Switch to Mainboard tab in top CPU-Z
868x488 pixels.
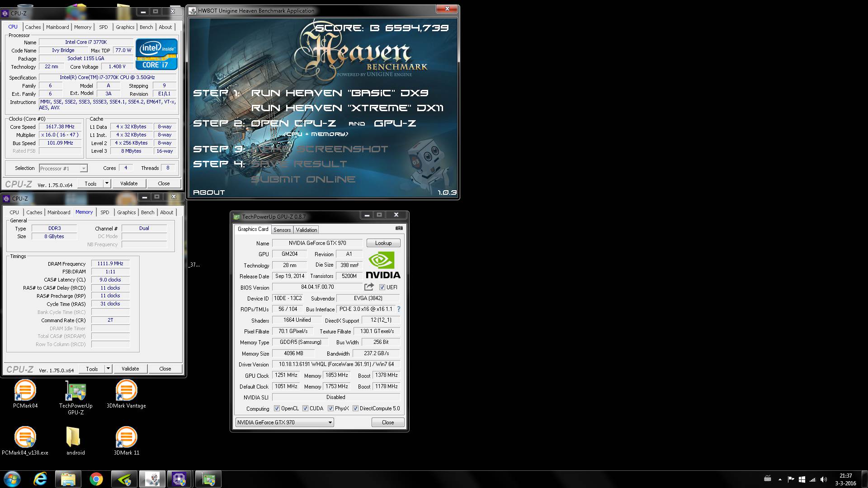57,27
